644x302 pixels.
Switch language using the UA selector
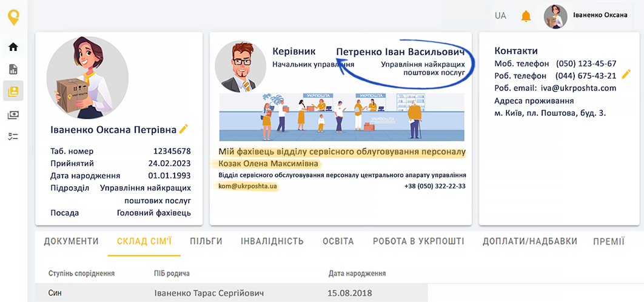(x=500, y=16)
